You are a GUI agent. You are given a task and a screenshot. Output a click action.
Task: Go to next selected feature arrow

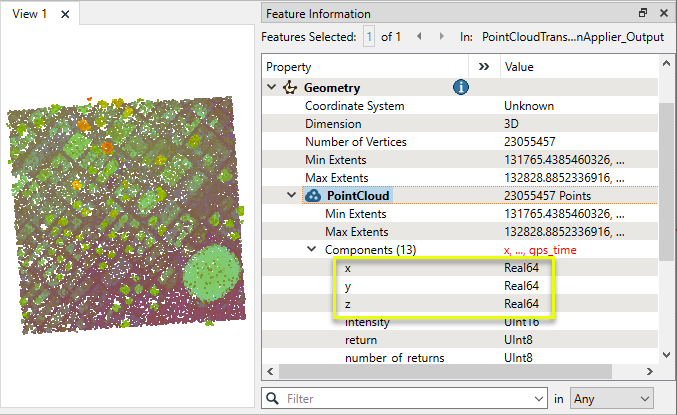click(440, 36)
